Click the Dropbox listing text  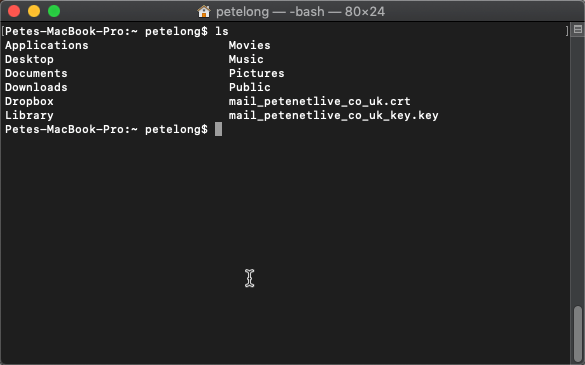pos(29,102)
